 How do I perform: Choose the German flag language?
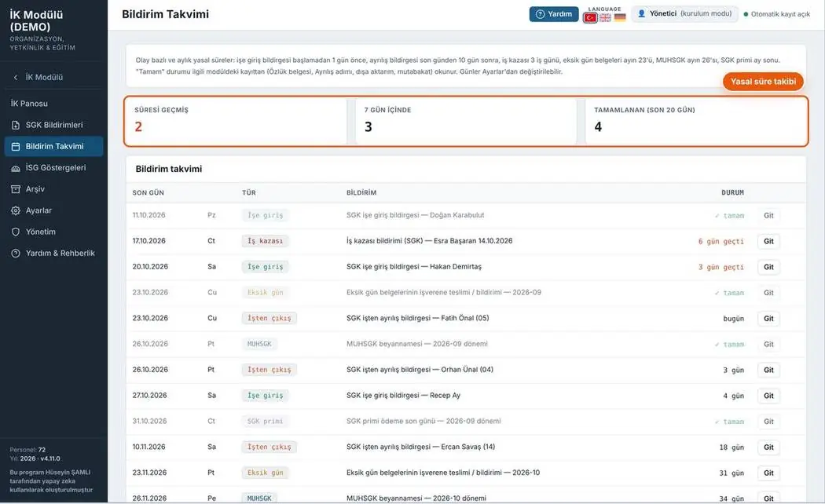[x=620, y=18]
